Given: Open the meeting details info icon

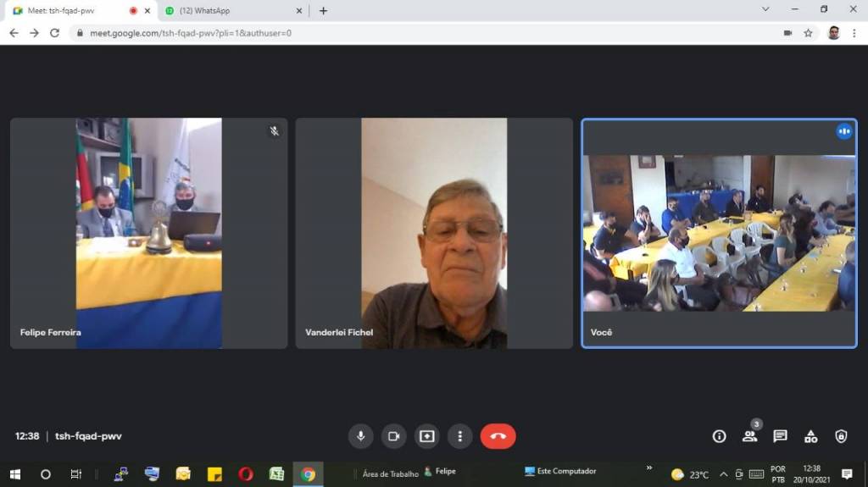Looking at the screenshot, I should [x=719, y=436].
